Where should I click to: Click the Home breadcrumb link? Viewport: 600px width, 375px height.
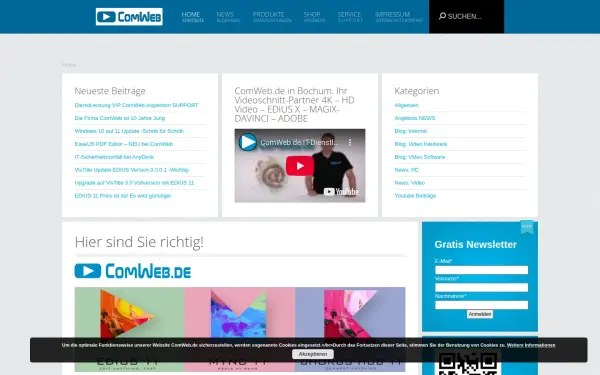coord(69,65)
